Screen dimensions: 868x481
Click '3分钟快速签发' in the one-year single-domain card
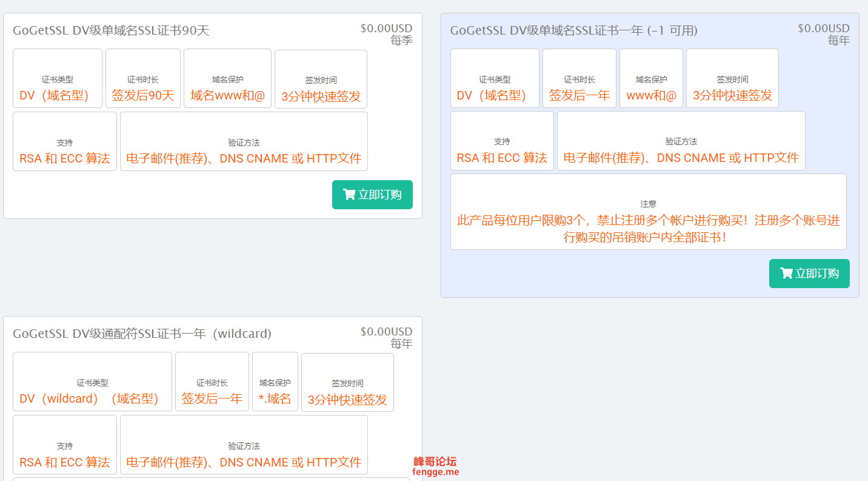coord(732,95)
